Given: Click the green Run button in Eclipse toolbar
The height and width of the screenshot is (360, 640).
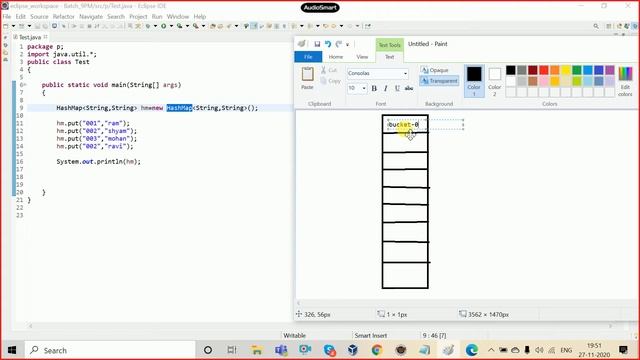Looking at the screenshot, I should coord(164,26).
